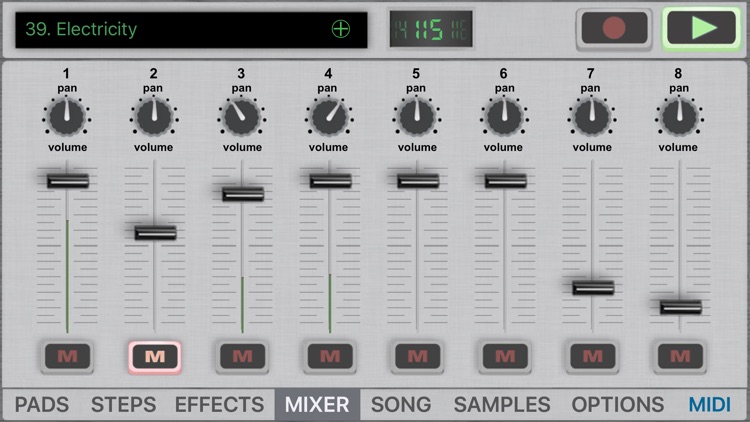The width and height of the screenshot is (750, 422).
Task: Mute channel 5
Action: click(418, 356)
